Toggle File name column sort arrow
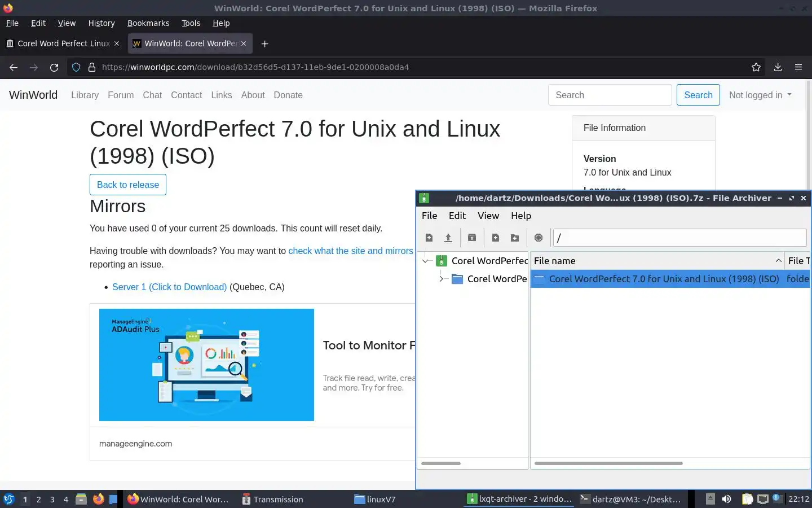Image resolution: width=812 pixels, height=508 pixels. [x=778, y=261]
